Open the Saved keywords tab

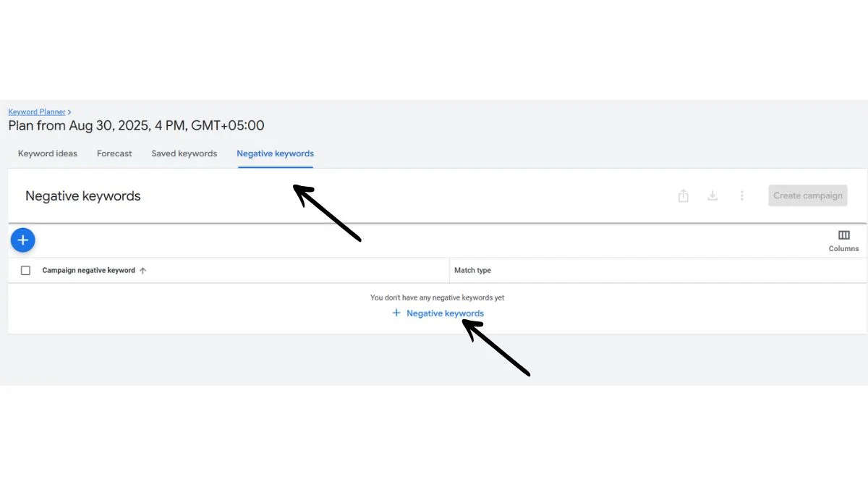click(184, 153)
